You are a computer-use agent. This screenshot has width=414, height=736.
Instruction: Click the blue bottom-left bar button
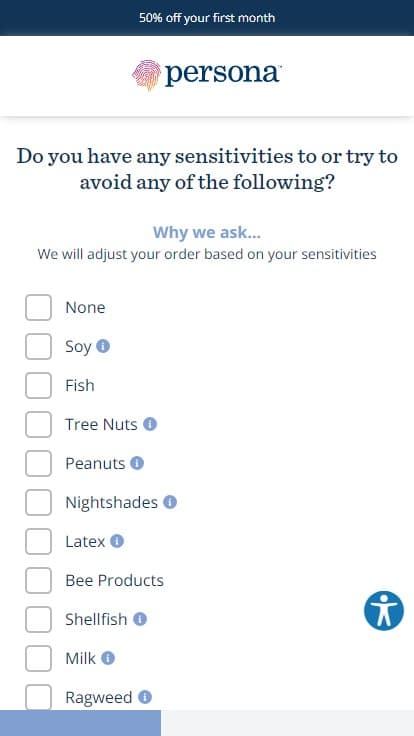[80, 723]
